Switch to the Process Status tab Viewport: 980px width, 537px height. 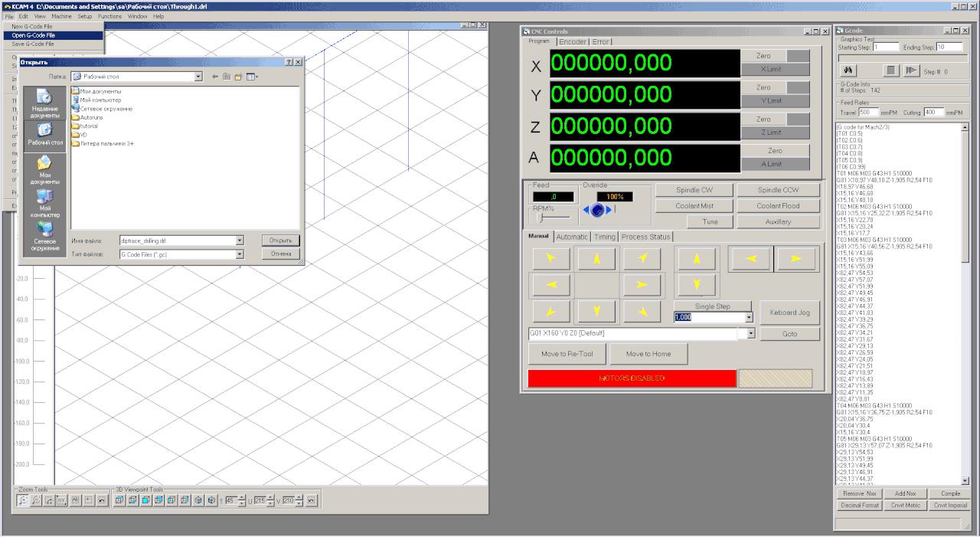tap(645, 237)
